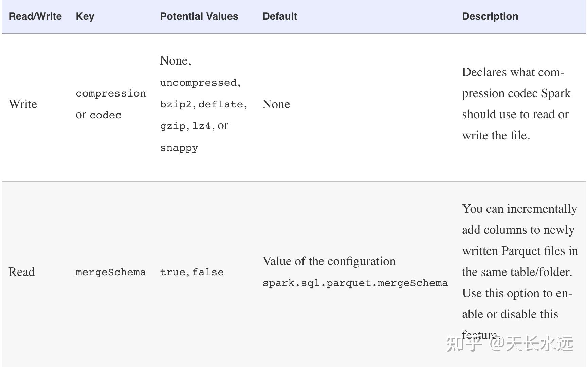Click the true value text
This screenshot has height=367, width=588.
[173, 272]
